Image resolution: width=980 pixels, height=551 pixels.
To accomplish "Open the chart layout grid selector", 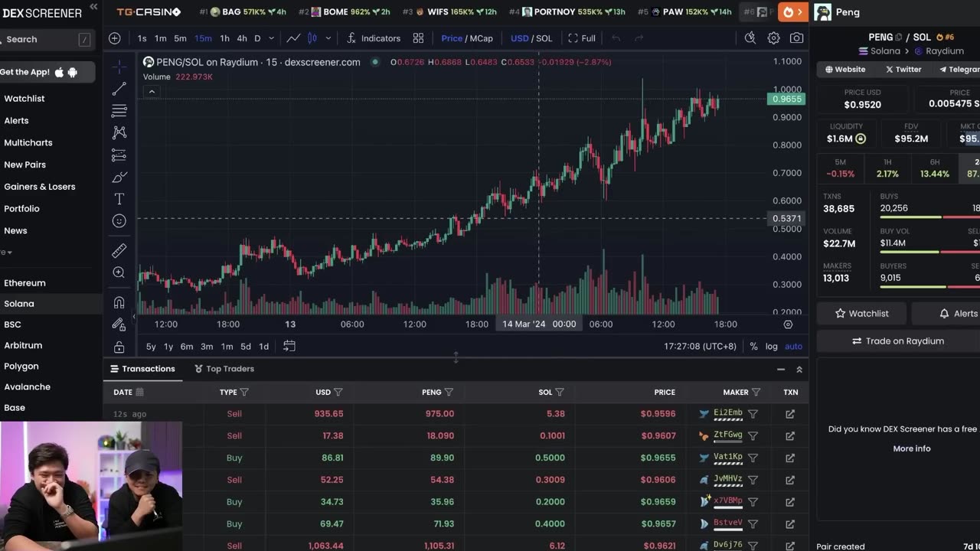I will 418,38.
